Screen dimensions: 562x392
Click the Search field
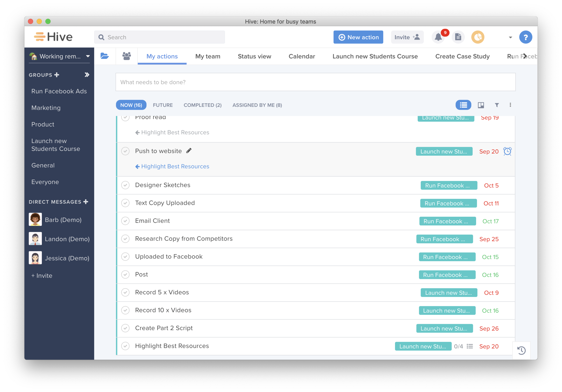pyautogui.click(x=159, y=37)
